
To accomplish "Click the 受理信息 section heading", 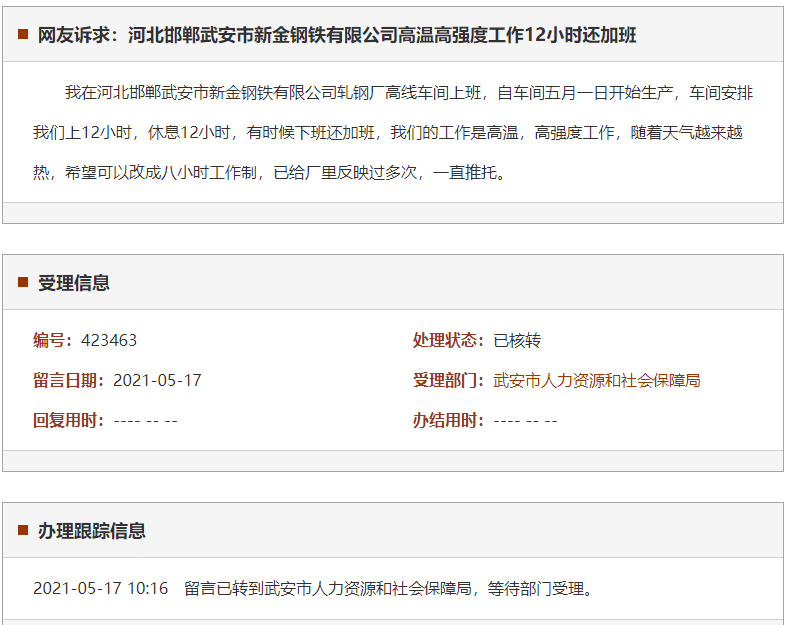I will [74, 283].
